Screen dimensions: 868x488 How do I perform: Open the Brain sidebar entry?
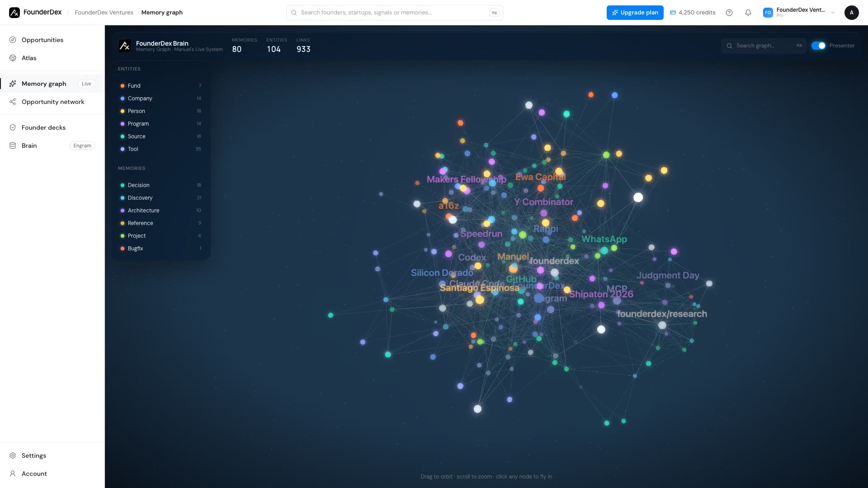[52, 145]
